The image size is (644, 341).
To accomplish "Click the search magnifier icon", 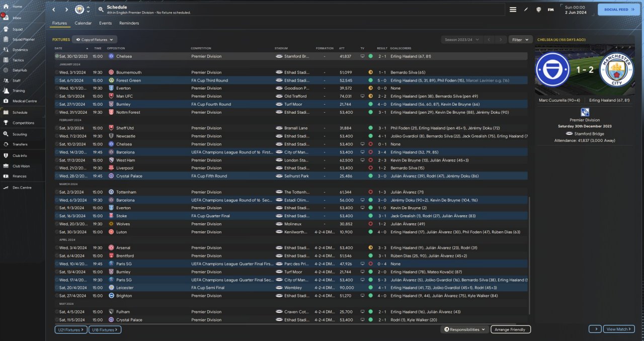I will [x=101, y=10].
